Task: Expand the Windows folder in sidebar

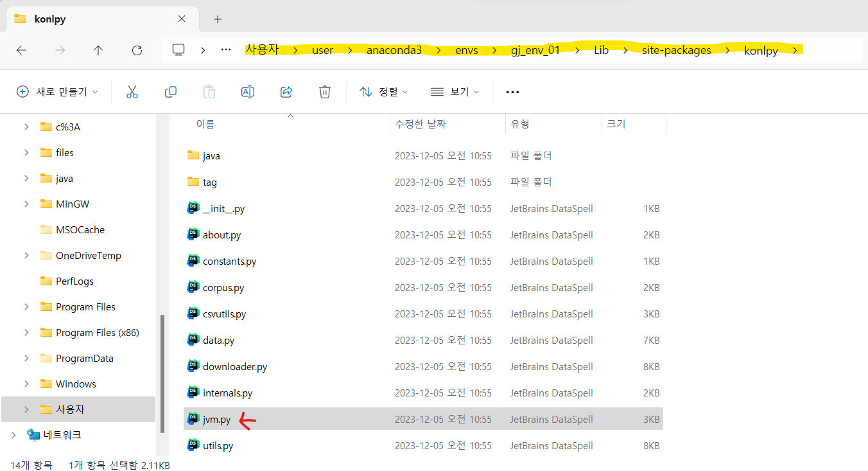Action: (26, 384)
